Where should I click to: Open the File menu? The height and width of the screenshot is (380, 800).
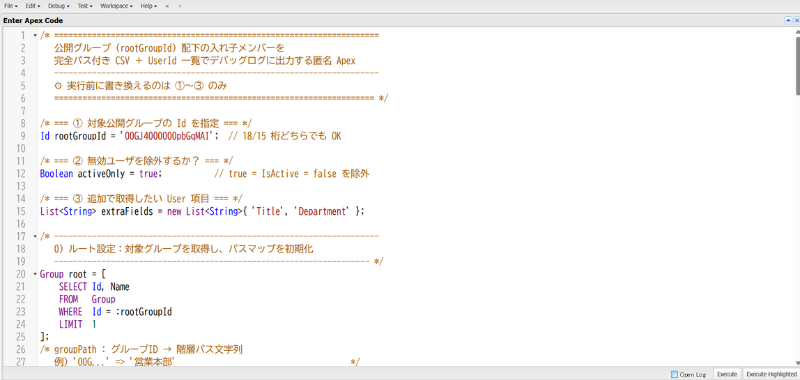[11, 6]
